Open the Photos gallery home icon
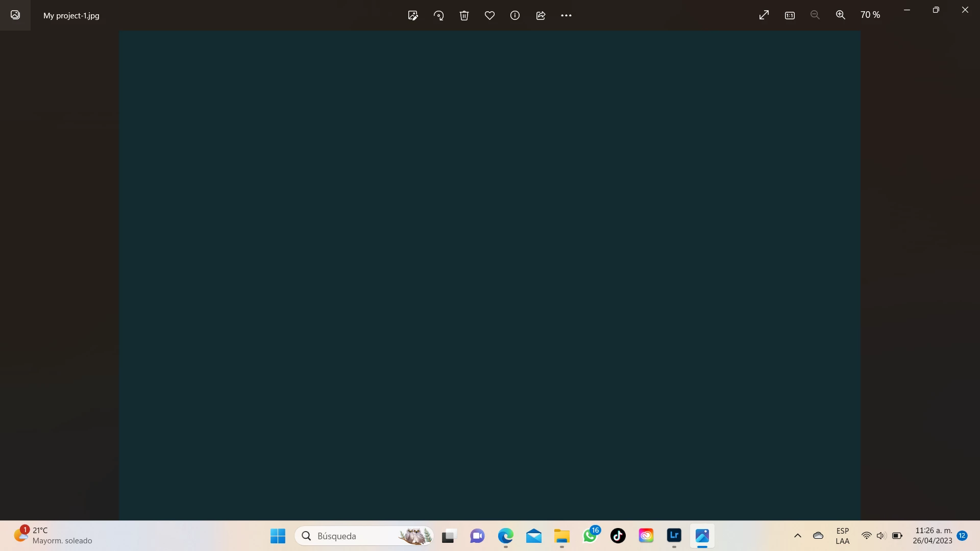The image size is (980, 551). 15,15
